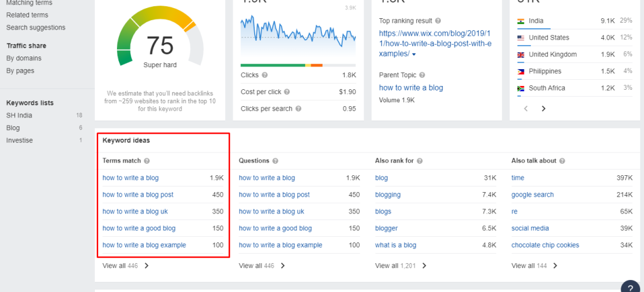This screenshot has width=644, height=292.
Task: Open 'how to write a blog post' in Terms match
Action: [x=138, y=195]
